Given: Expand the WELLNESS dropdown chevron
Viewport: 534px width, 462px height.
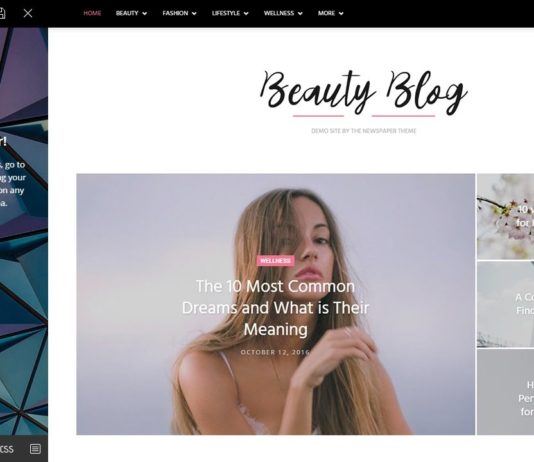Looking at the screenshot, I should tap(300, 14).
